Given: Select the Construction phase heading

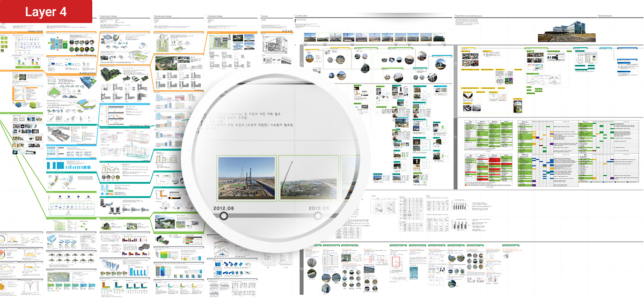Looking at the screenshot, I should [x=302, y=17].
